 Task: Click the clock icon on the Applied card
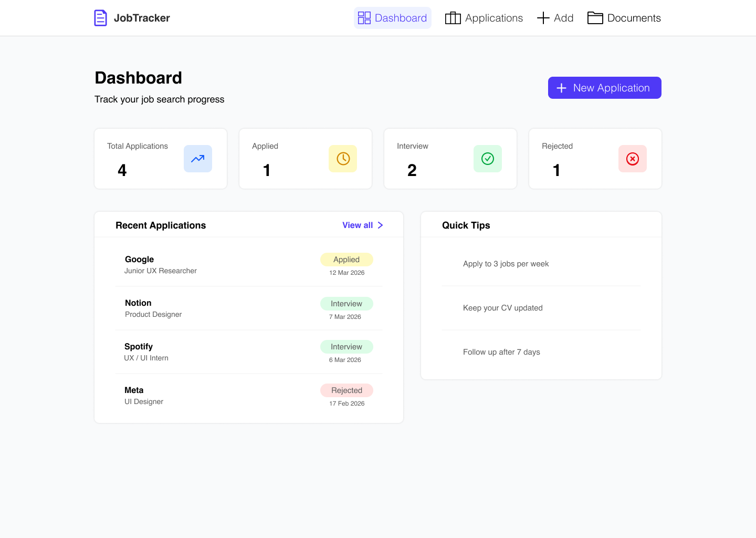(343, 158)
